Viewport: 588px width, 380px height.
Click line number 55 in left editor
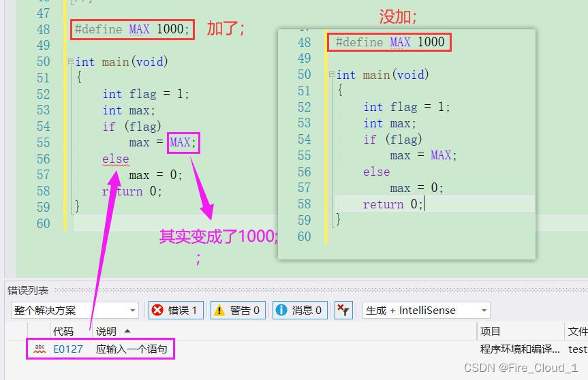(44, 143)
